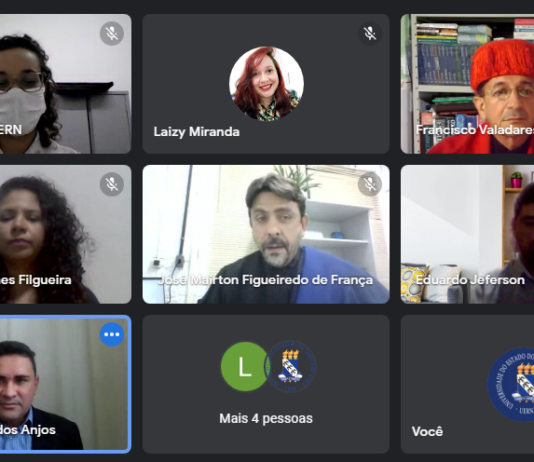Screen dimensions: 534x462
Task: Select José Mairton Figueiredo de França's video
Action: [x=266, y=234]
